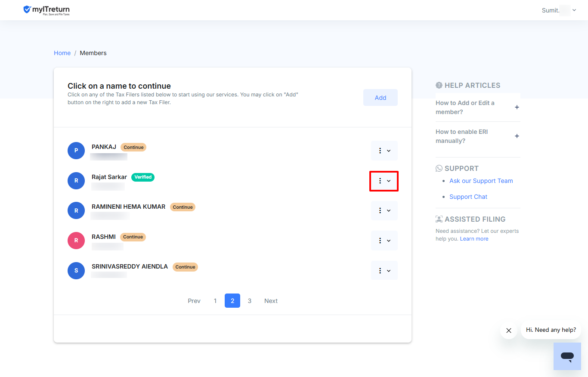Go to page 1 of members

point(215,301)
